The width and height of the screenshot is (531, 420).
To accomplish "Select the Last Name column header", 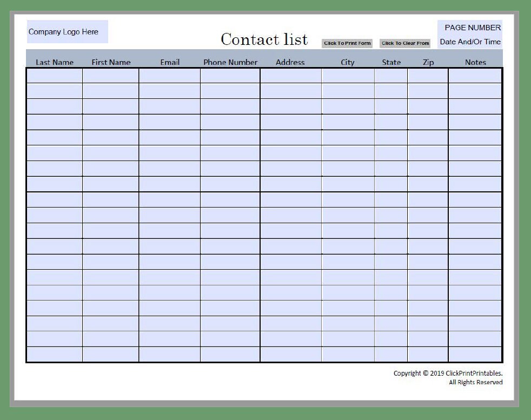I will 55,62.
